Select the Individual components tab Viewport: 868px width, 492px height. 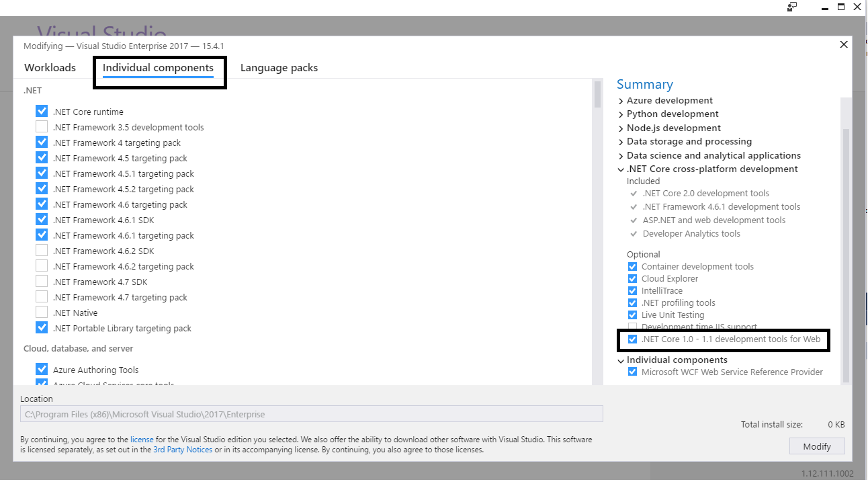[158, 68]
